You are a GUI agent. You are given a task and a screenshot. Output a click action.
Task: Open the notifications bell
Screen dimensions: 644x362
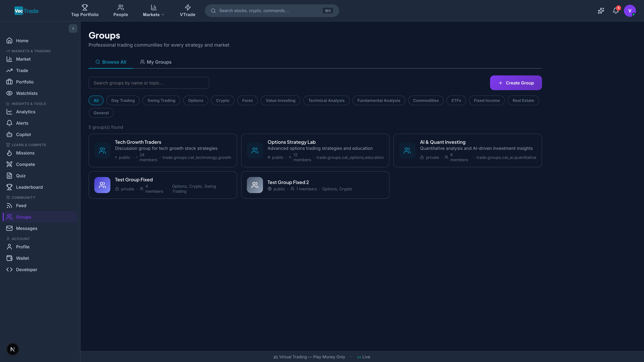(616, 11)
